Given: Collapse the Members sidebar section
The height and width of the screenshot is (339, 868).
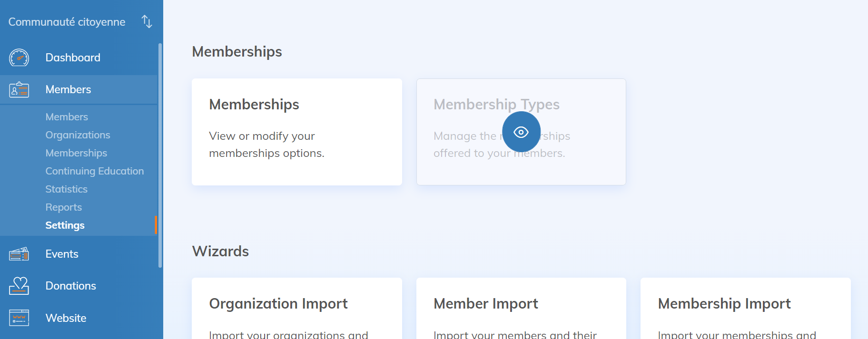Looking at the screenshot, I should [x=68, y=89].
